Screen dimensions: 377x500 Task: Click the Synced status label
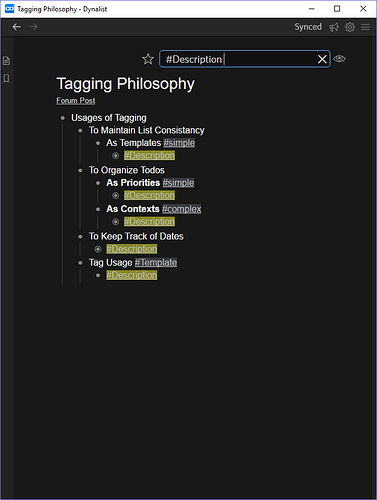tap(308, 27)
